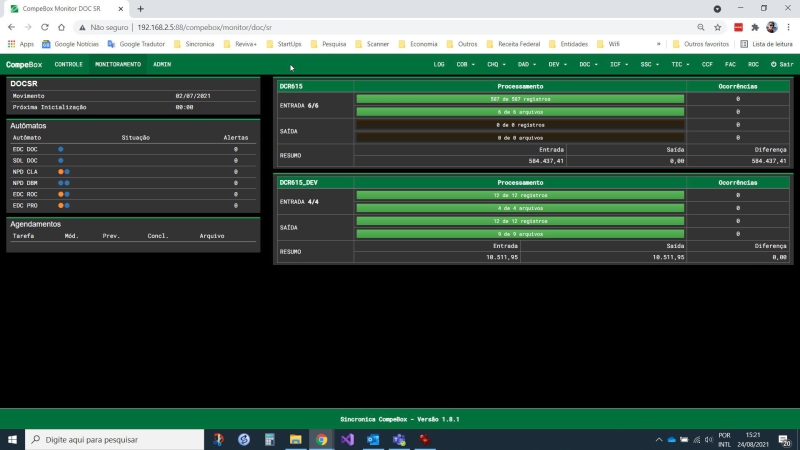Image resolution: width=800 pixels, height=450 pixels.
Task: Open the Calculator app in the taskbar
Action: coord(270,439)
